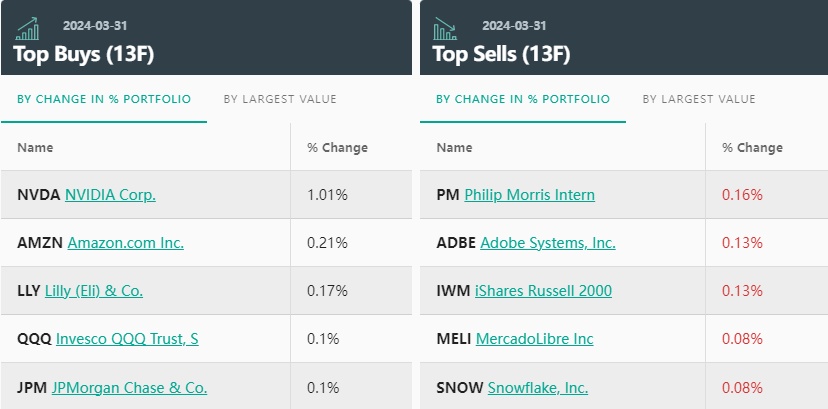Open the MercadoLibre Inc link
Image resolution: width=828 pixels, height=409 pixels.
tap(534, 339)
